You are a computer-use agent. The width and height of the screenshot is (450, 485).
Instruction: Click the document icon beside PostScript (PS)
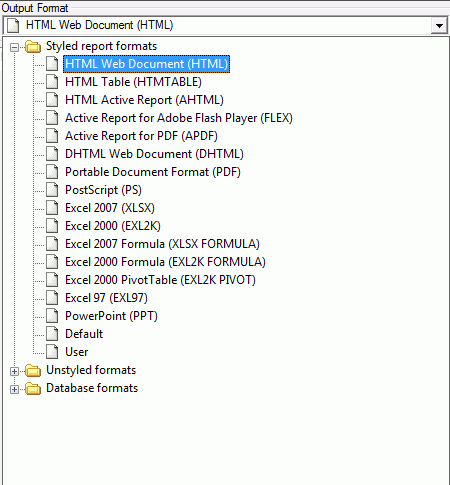52,190
